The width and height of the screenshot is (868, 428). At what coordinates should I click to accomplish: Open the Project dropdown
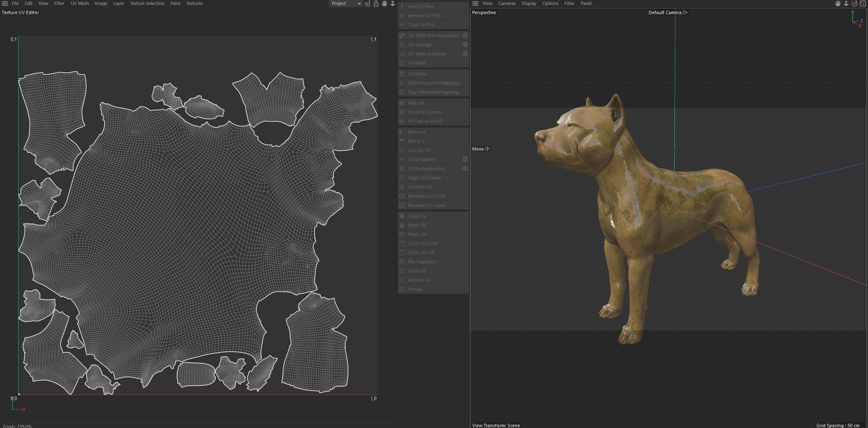coord(345,3)
